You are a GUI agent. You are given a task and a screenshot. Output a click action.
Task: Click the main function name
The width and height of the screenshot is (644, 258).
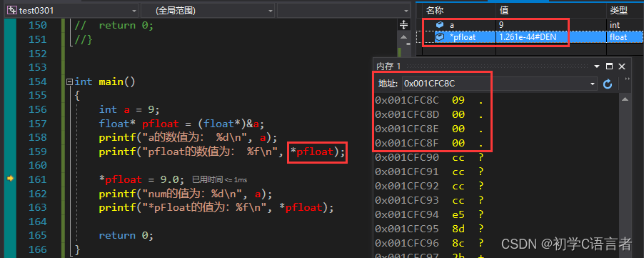111,81
